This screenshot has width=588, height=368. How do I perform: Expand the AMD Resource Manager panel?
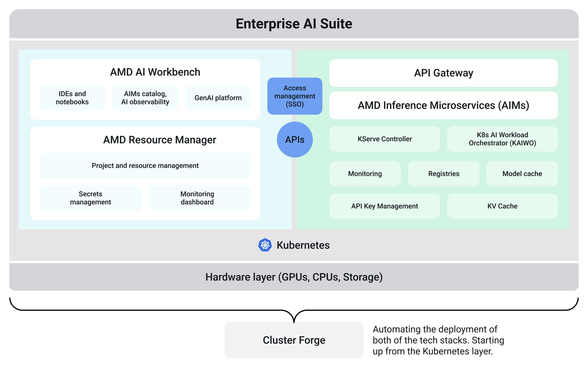click(160, 140)
